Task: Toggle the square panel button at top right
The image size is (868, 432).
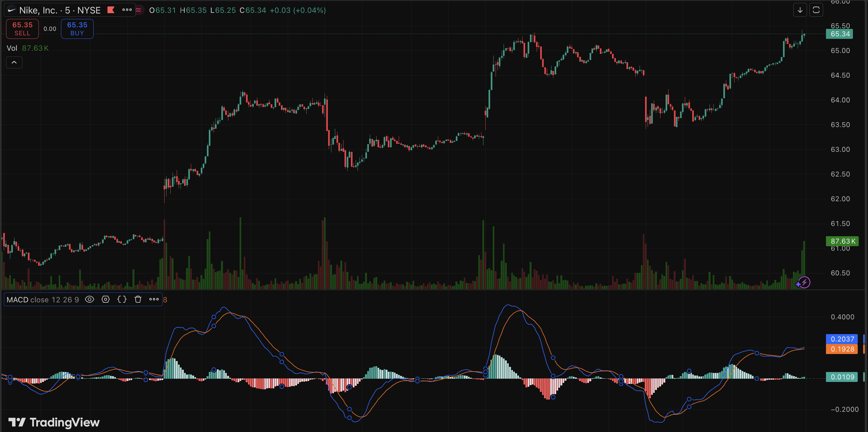Action: tap(816, 10)
